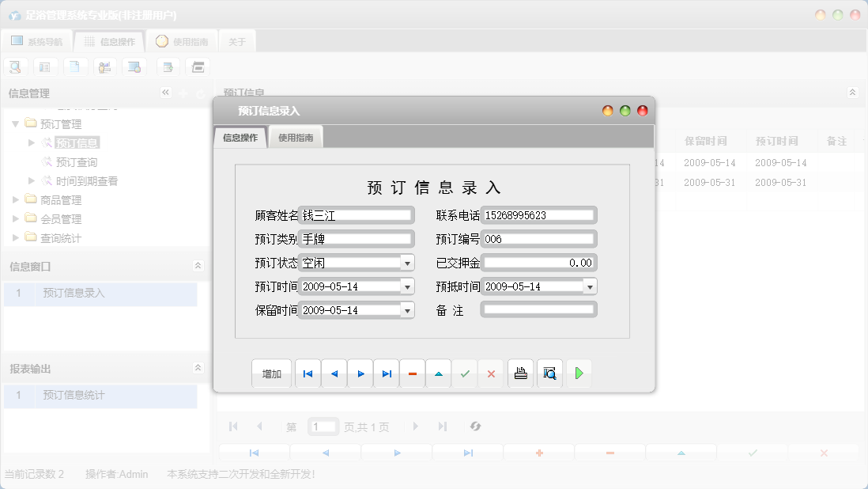Click the teal up-triangle edit icon
The height and width of the screenshot is (489, 868).
(439, 373)
